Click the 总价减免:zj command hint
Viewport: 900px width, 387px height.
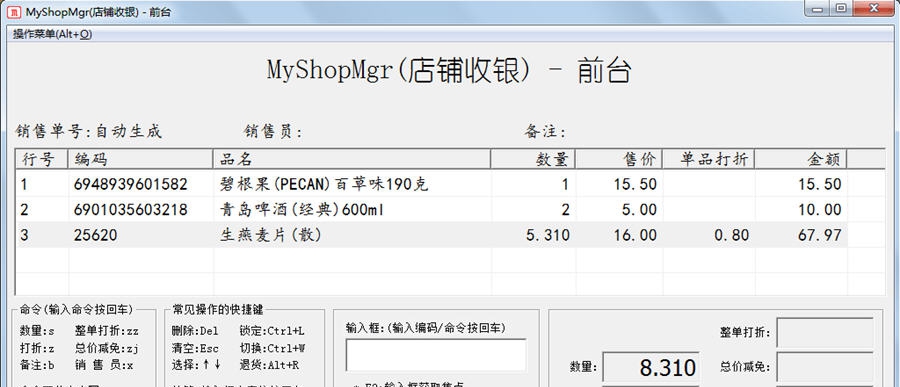(106, 349)
